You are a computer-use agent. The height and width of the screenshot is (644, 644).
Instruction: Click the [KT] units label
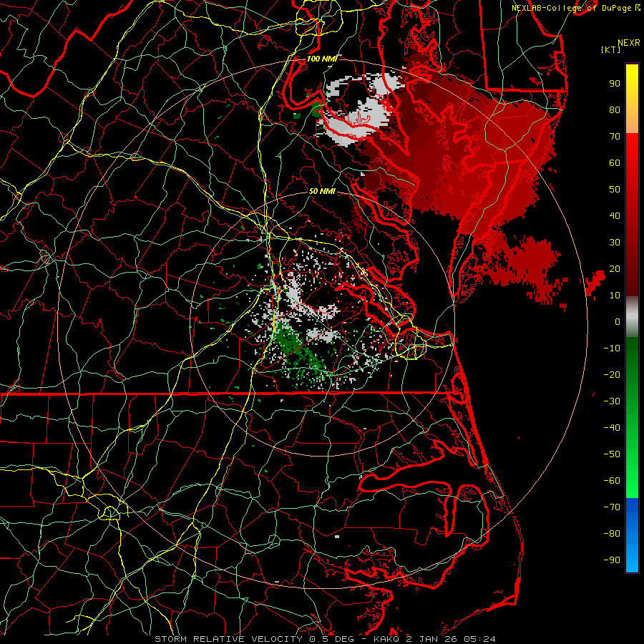pyautogui.click(x=611, y=49)
